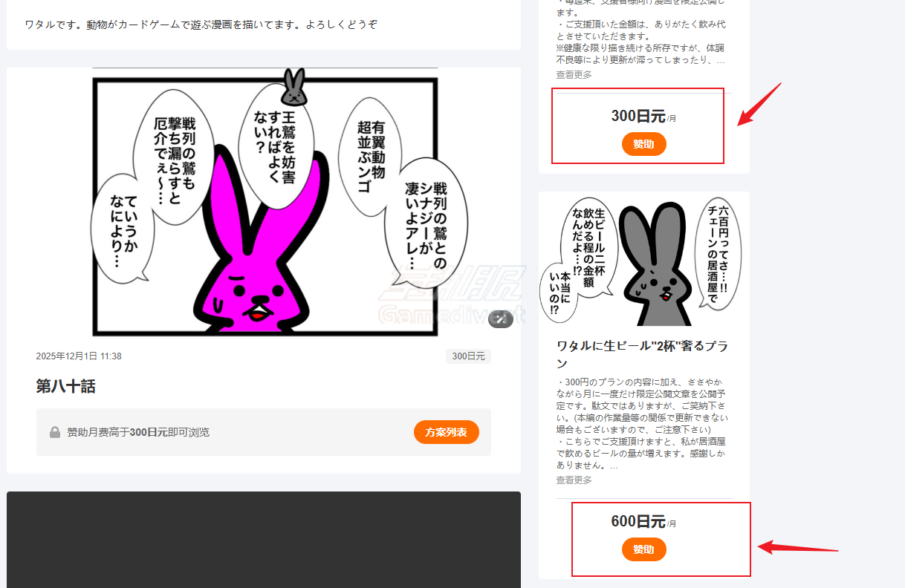Click 赞助 on the 600日元 plan
This screenshot has height=588, width=905.
click(643, 549)
